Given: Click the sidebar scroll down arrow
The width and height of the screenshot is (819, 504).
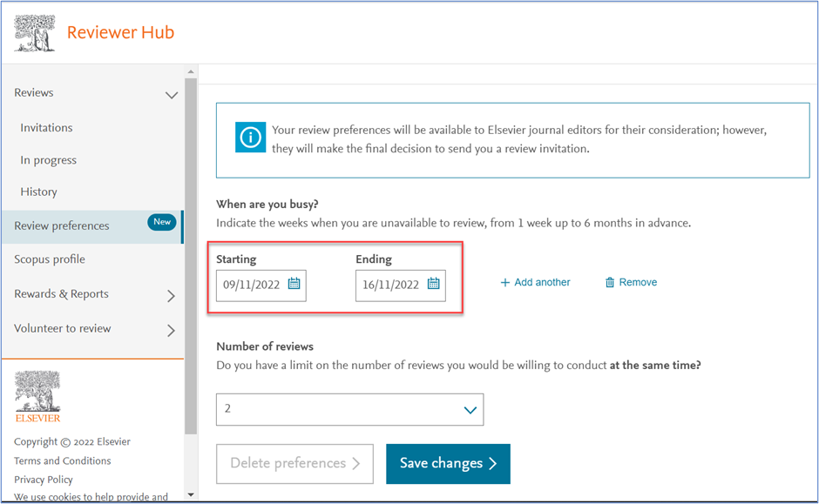Looking at the screenshot, I should [x=191, y=494].
